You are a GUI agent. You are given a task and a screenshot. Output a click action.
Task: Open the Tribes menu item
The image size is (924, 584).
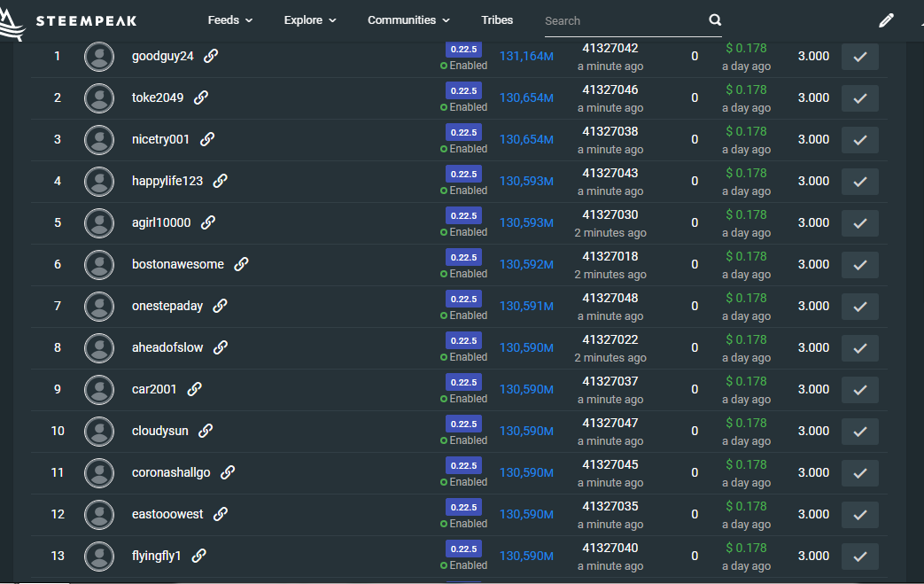(x=497, y=20)
